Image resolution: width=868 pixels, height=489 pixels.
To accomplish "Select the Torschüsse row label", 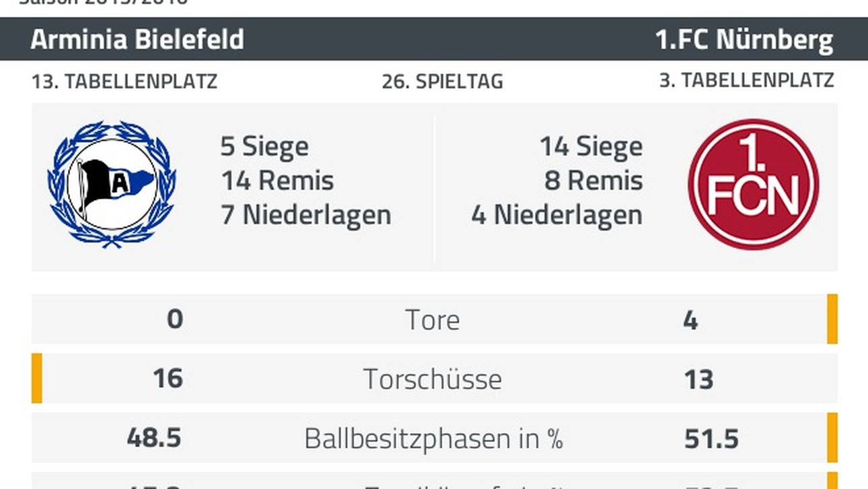I will tap(433, 379).
